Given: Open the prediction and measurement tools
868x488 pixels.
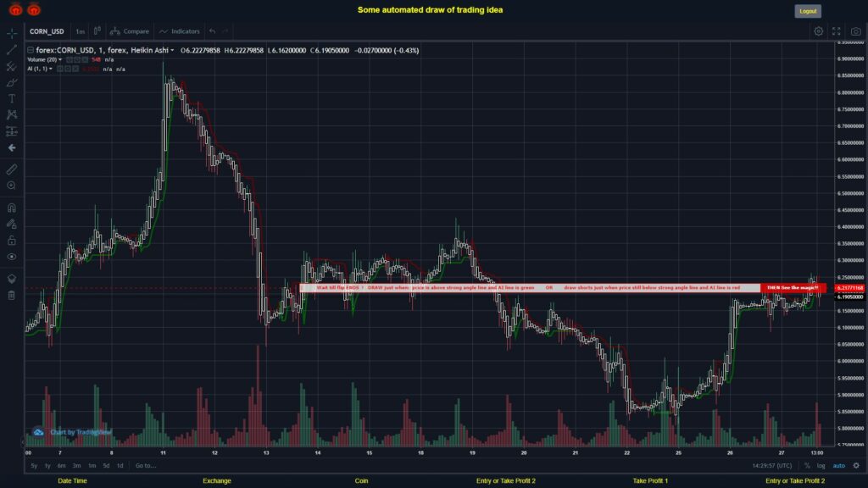Looking at the screenshot, I should (x=12, y=131).
